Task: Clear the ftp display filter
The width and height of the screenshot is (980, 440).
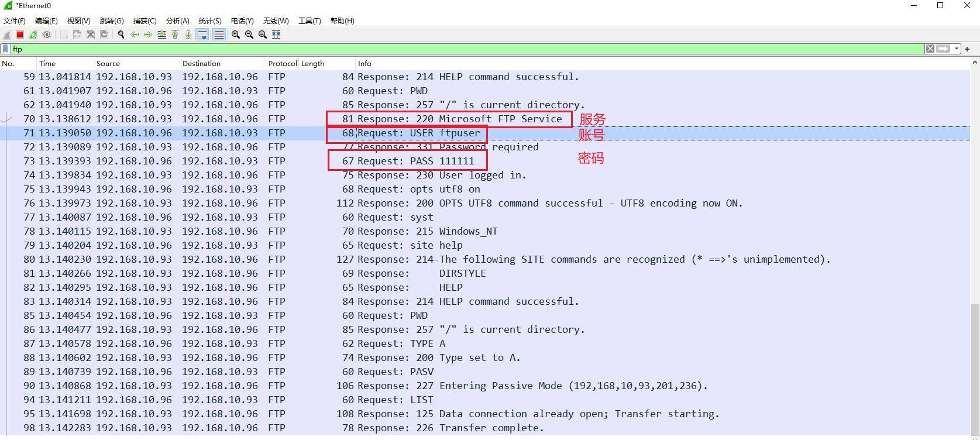Action: coord(930,49)
